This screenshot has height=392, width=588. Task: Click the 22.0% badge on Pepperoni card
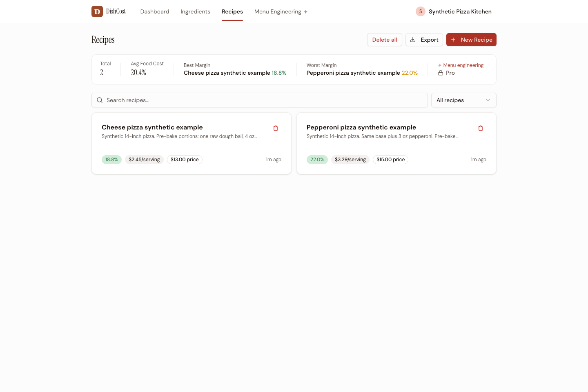[317, 160]
